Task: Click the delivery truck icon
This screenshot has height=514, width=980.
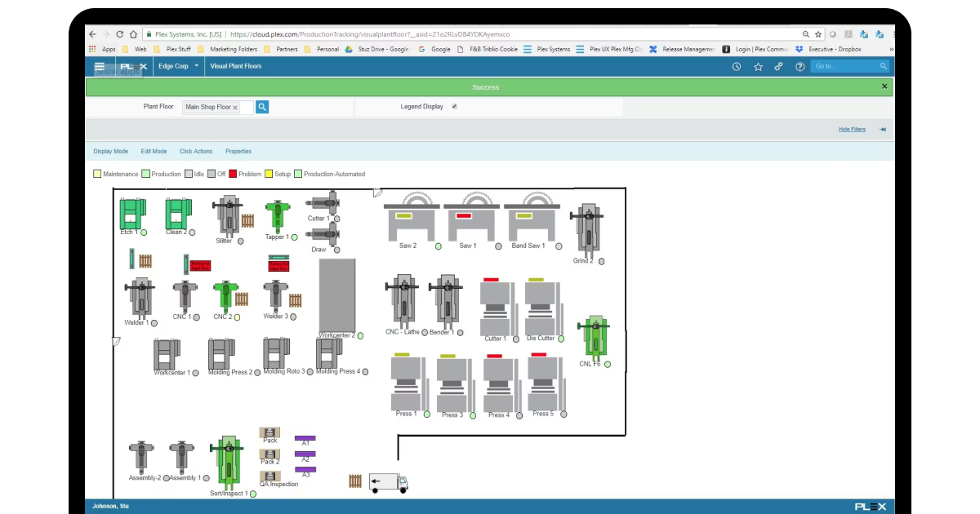Action: click(x=388, y=483)
